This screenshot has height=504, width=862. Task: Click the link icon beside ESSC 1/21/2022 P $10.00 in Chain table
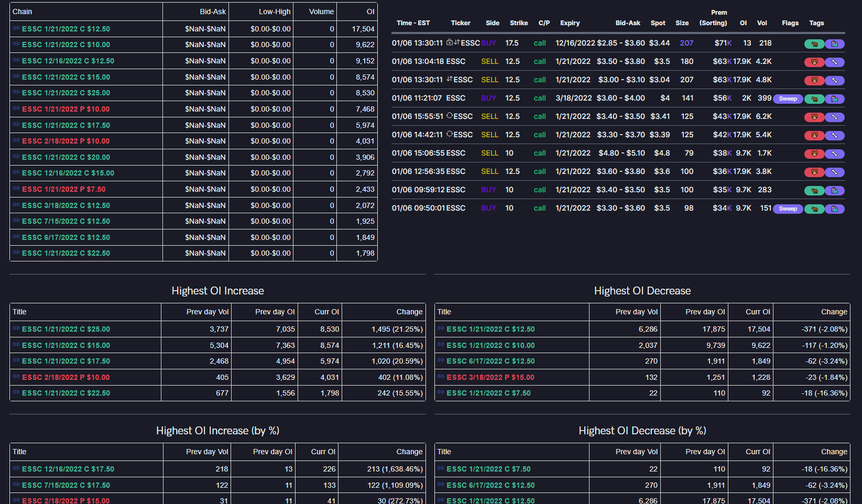click(16, 108)
